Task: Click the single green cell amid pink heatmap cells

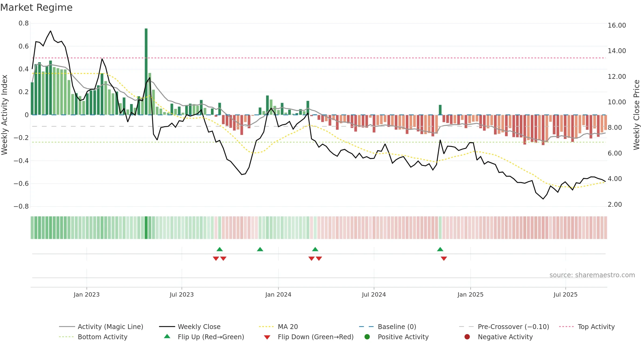Action: 440,228
